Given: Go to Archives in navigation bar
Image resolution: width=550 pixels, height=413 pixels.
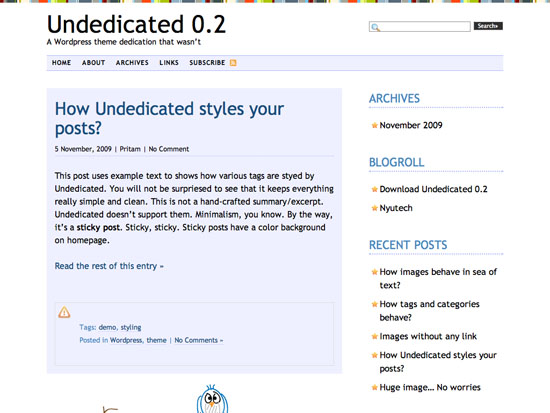Looking at the screenshot, I should pos(132,63).
